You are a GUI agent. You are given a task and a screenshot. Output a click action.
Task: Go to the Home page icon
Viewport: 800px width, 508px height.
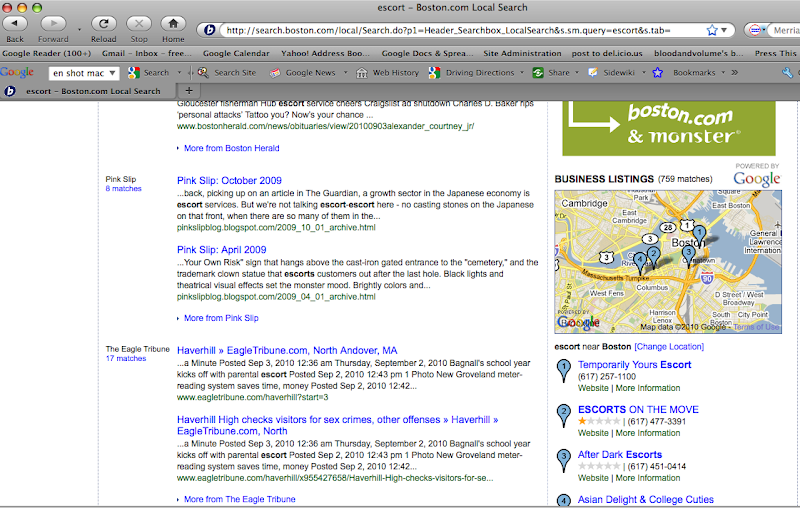[x=173, y=23]
